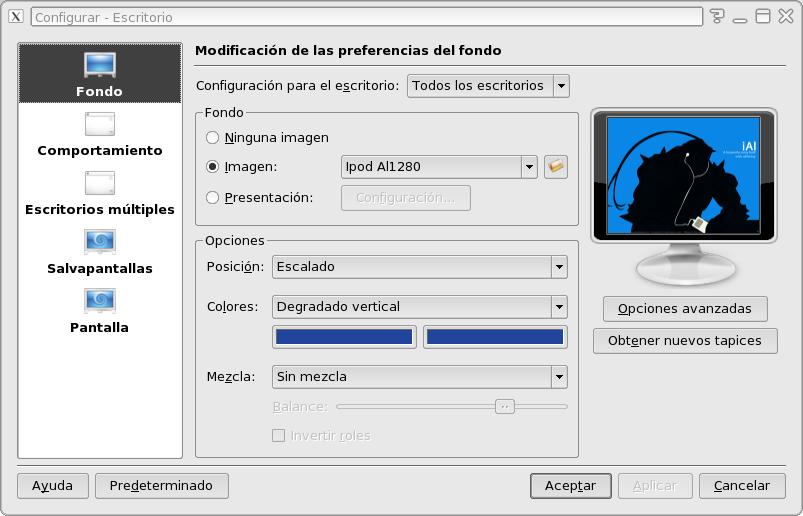Viewport: 803px width, 516px height.
Task: Open the Colores Degradado vertical dropdown
Action: coord(419,307)
